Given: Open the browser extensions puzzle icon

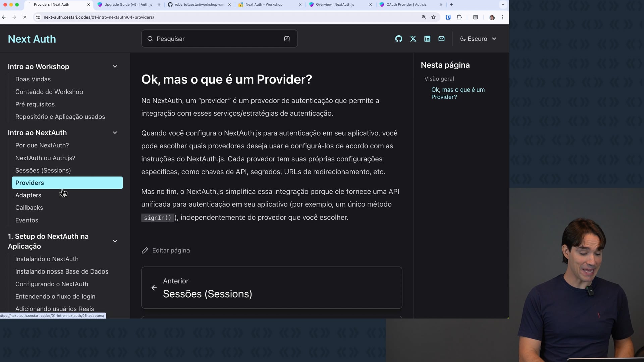Looking at the screenshot, I should click(x=459, y=17).
